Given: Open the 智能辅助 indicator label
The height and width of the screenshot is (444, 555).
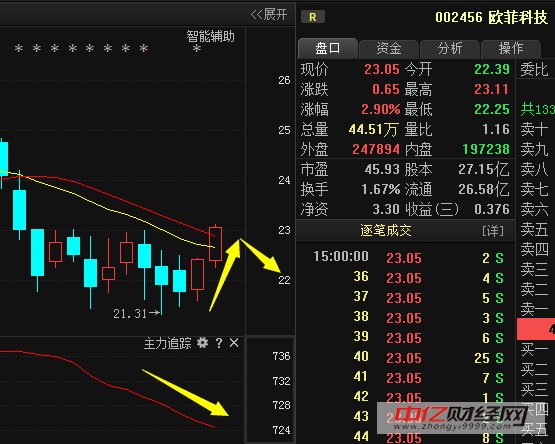Looking at the screenshot, I should (x=210, y=36).
